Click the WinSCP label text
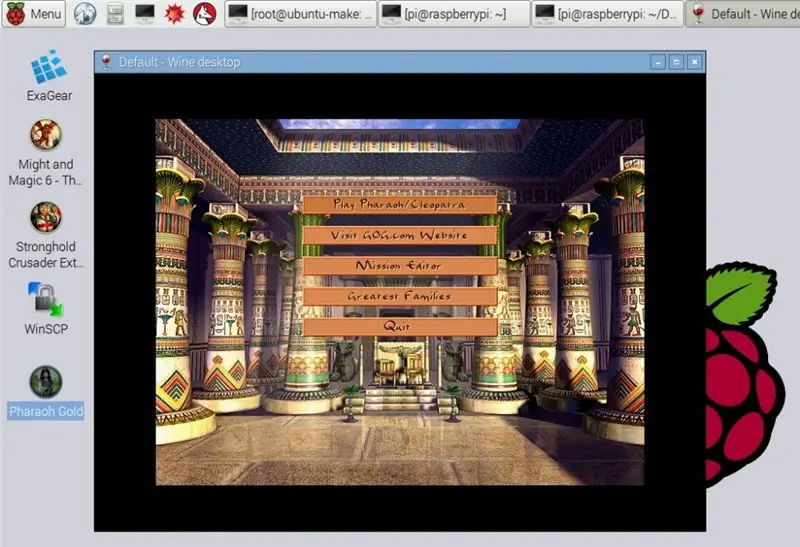Image resolution: width=800 pixels, height=547 pixels. click(46, 329)
